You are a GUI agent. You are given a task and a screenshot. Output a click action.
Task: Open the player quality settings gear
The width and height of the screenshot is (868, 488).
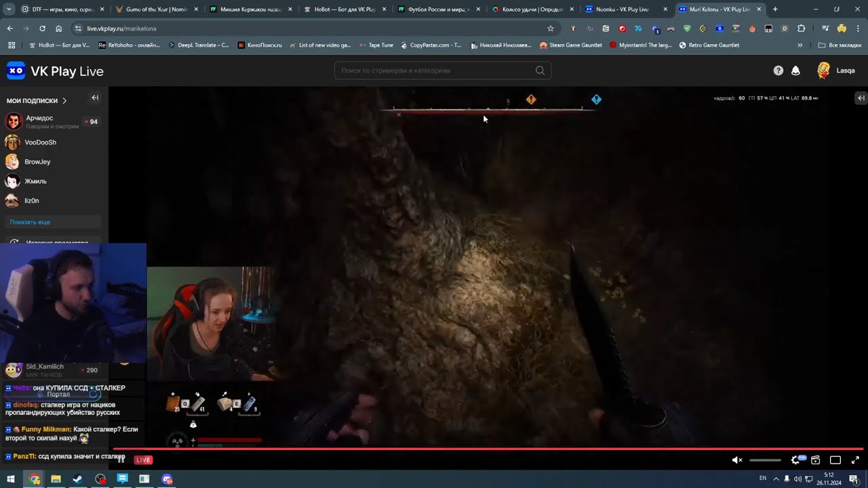(x=796, y=460)
